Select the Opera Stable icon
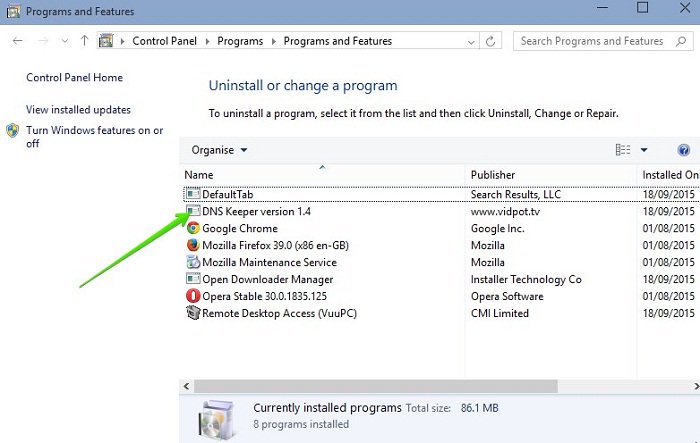 coord(193,296)
